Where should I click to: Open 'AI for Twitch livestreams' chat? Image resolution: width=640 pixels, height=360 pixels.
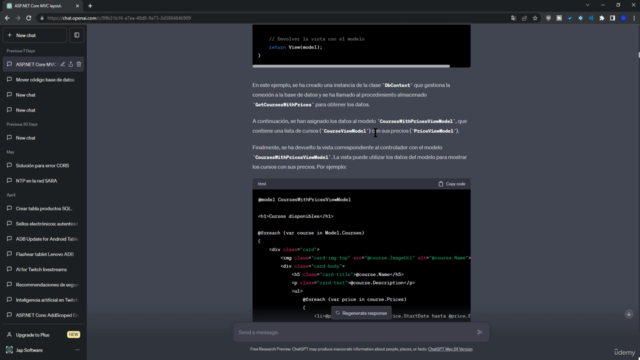(x=43, y=269)
